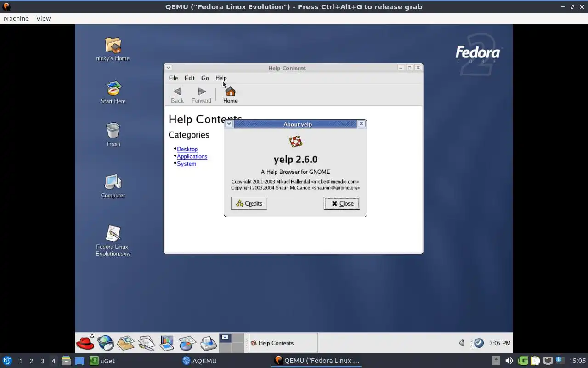Viewport: 588px width, 368px height.
Task: Click the volume speaker icon in Fedora panel
Action: pos(462,343)
